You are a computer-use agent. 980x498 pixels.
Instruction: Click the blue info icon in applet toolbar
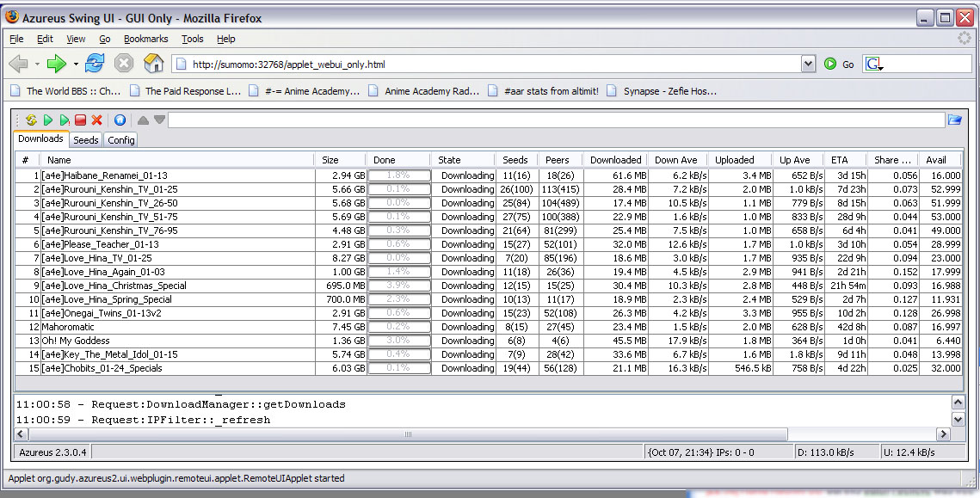(x=120, y=120)
